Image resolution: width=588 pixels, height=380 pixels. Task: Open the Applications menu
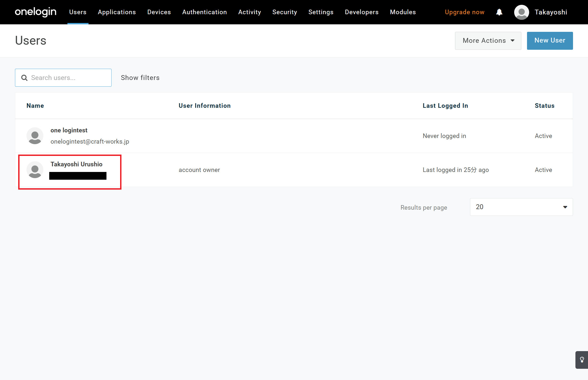(117, 12)
